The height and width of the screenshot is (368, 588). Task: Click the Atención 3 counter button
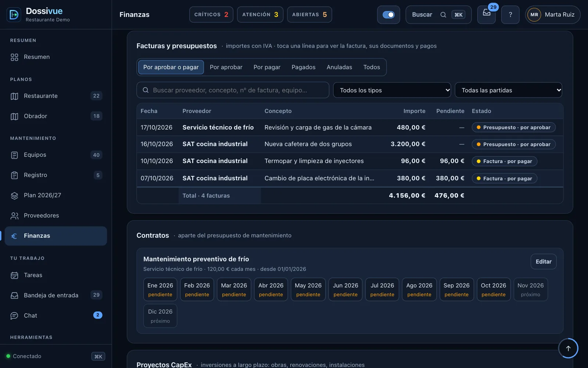260,15
